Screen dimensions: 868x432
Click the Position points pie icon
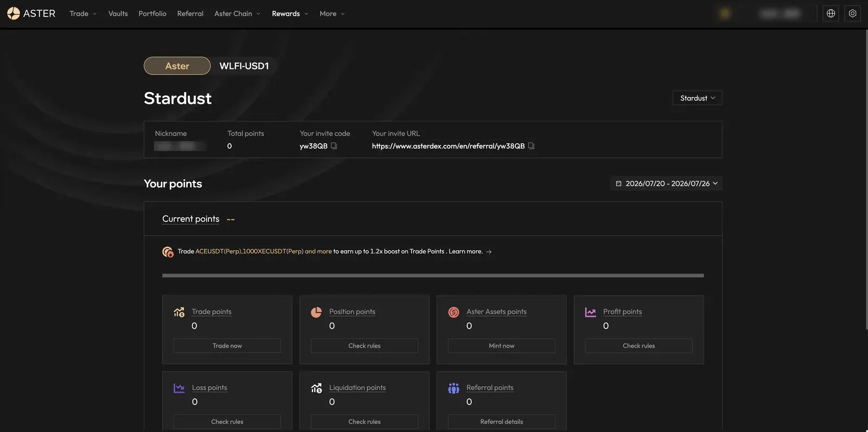316,312
